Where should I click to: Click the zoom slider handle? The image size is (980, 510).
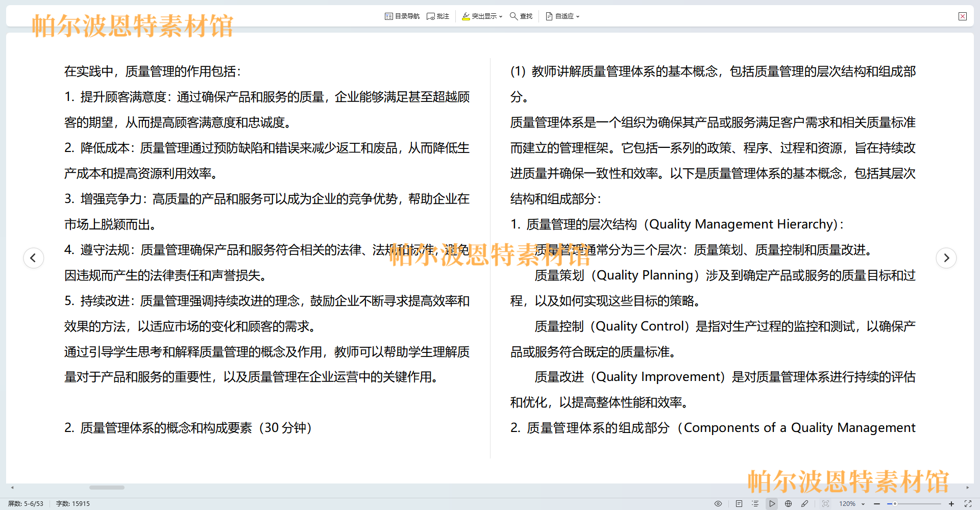(x=895, y=503)
